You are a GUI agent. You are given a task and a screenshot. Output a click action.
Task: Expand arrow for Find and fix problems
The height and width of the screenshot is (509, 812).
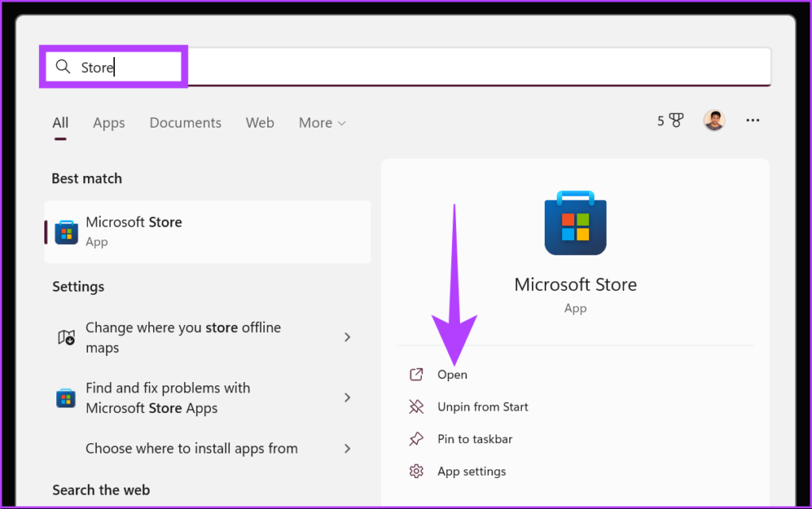click(347, 398)
